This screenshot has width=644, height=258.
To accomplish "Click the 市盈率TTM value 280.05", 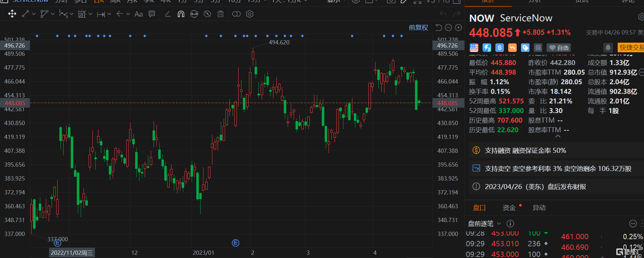I will pyautogui.click(x=574, y=72).
